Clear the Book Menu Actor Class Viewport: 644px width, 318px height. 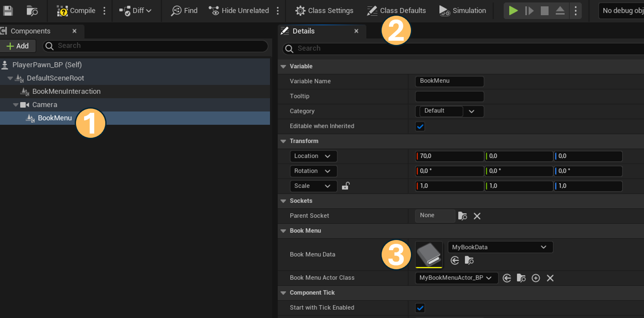coord(550,278)
